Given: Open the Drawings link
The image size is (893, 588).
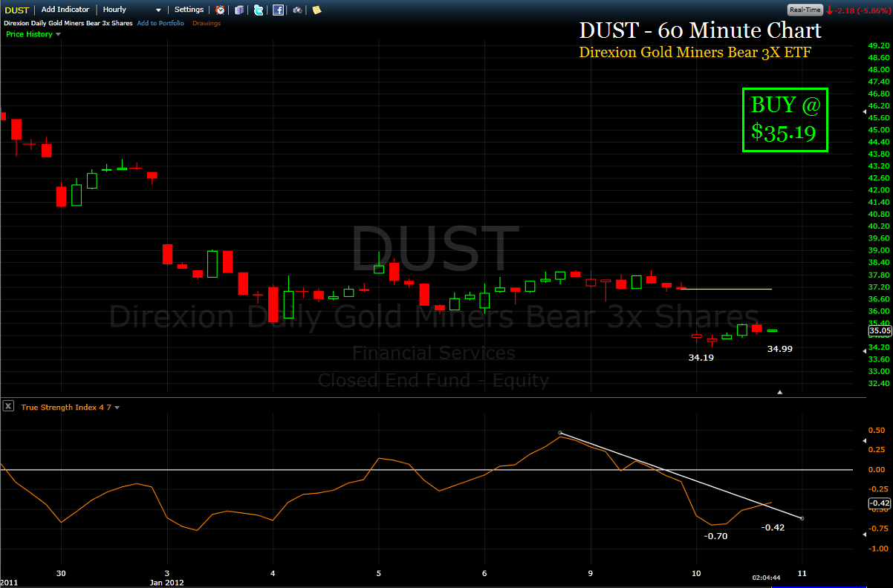Looking at the screenshot, I should point(207,23).
